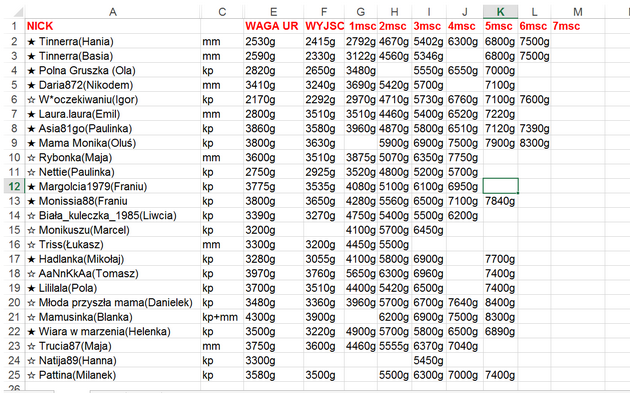Click the Pattina(Milanek) cell
Image resolution: width=630 pixels, height=393 pixels.
point(113,375)
